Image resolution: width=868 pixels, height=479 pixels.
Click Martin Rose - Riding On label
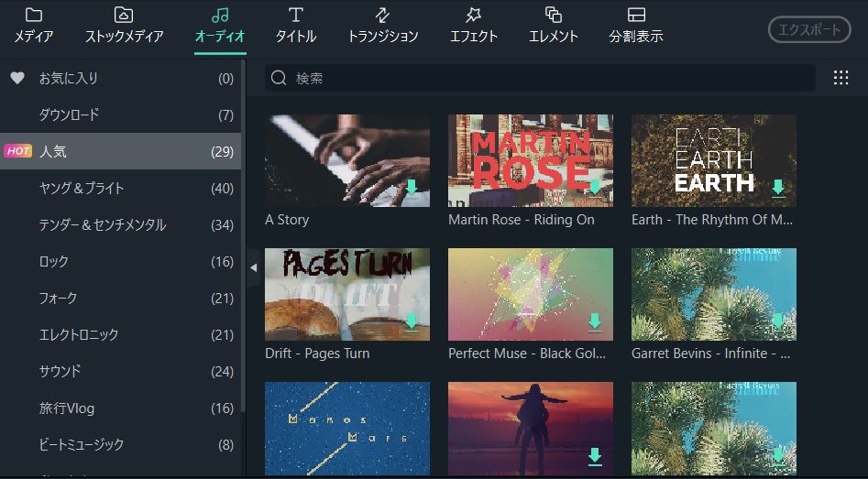pyautogui.click(x=522, y=220)
